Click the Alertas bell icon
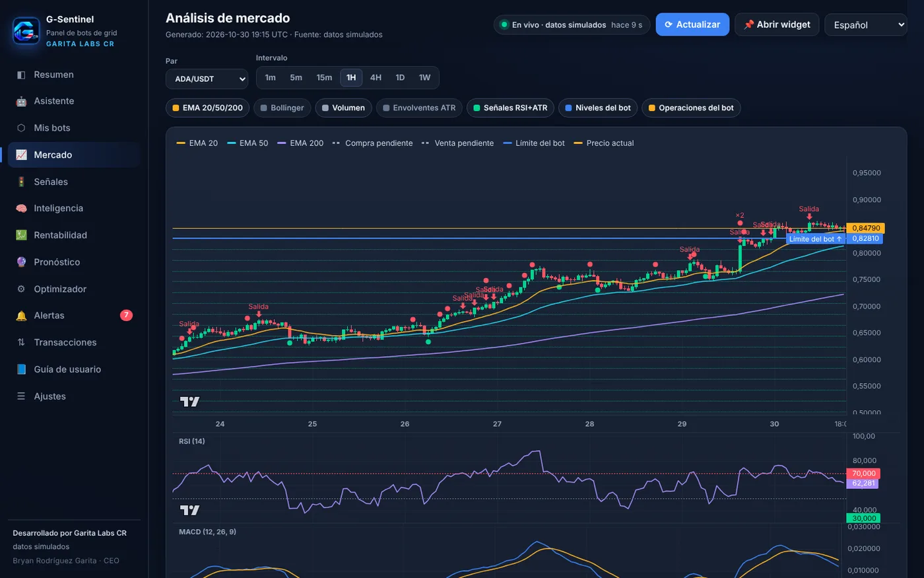This screenshot has height=578, width=924. coord(21,316)
